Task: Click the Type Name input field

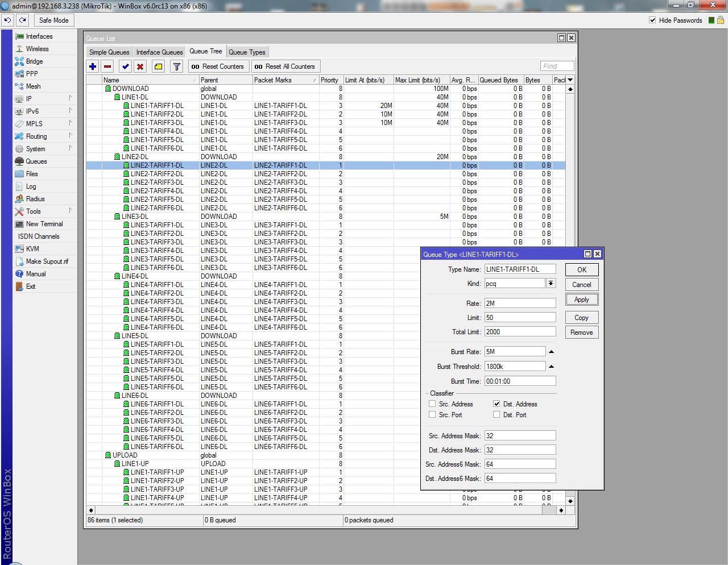Action: [520, 269]
